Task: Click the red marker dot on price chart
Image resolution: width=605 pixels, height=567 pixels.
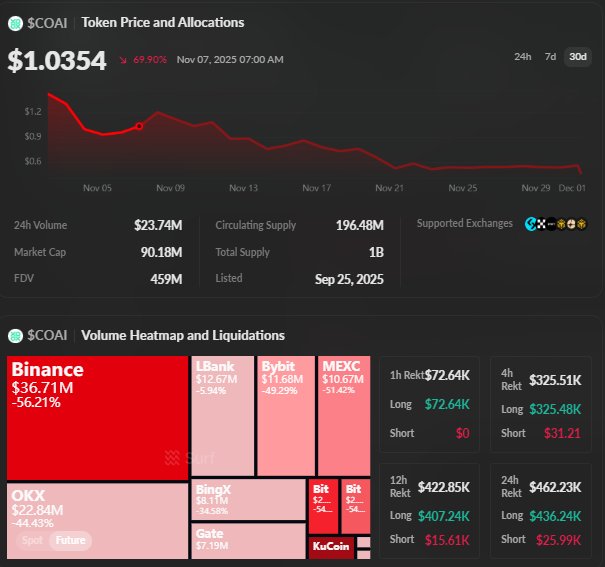Action: [x=139, y=126]
